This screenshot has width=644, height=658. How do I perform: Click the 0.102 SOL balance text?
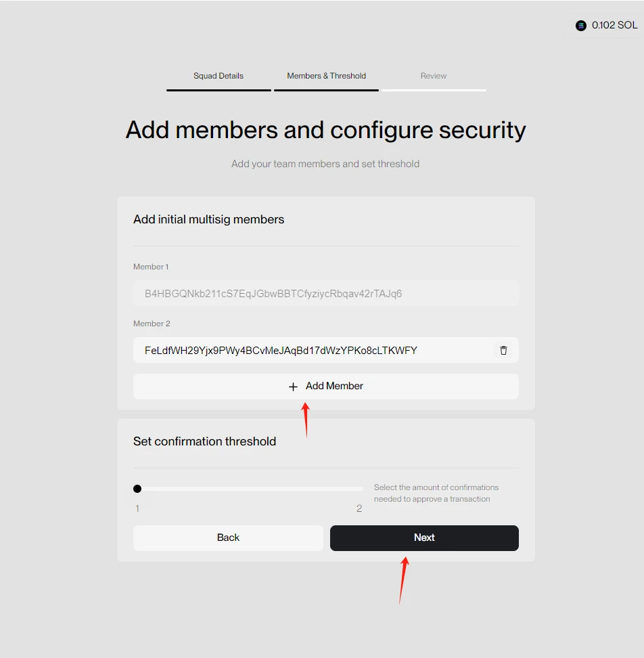(x=614, y=25)
